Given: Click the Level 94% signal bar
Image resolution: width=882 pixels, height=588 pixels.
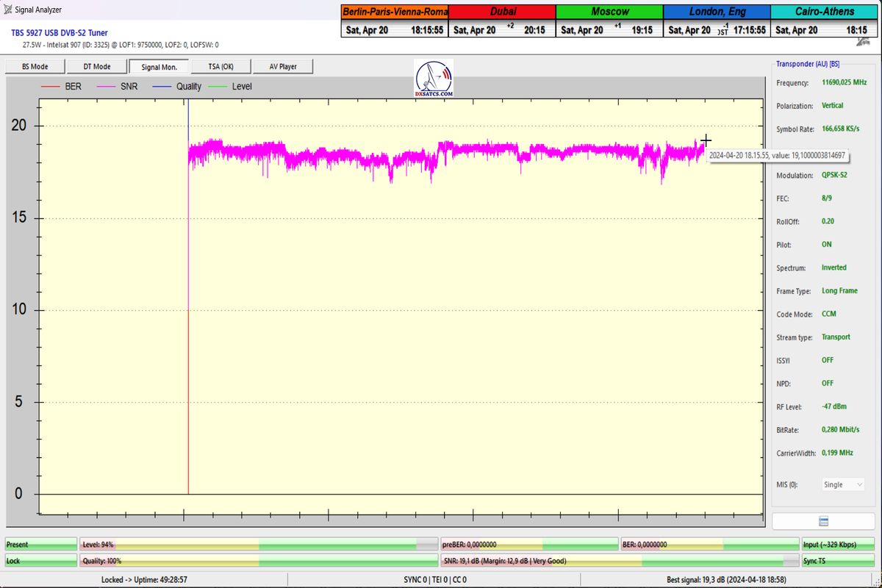Looking at the screenshot, I should 259,545.
